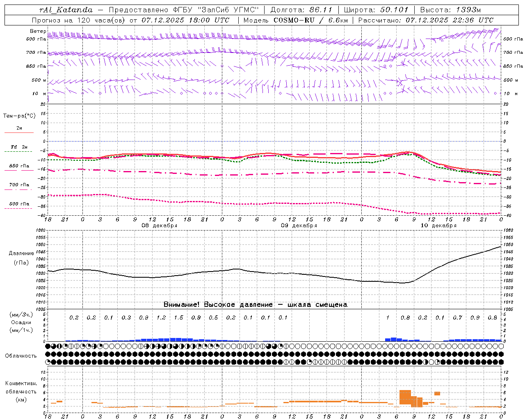Click the 0.7 mm precipitation value

pos(458,318)
